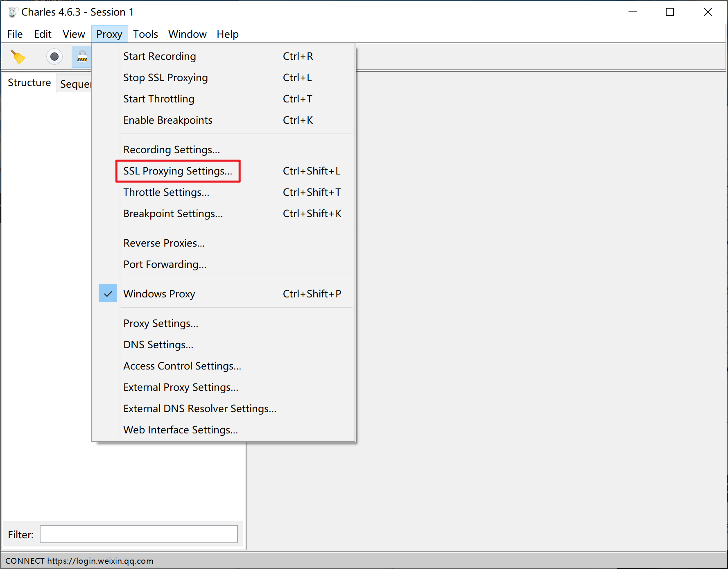Click the record circle toolbar icon
This screenshot has width=728, height=569.
54,57
